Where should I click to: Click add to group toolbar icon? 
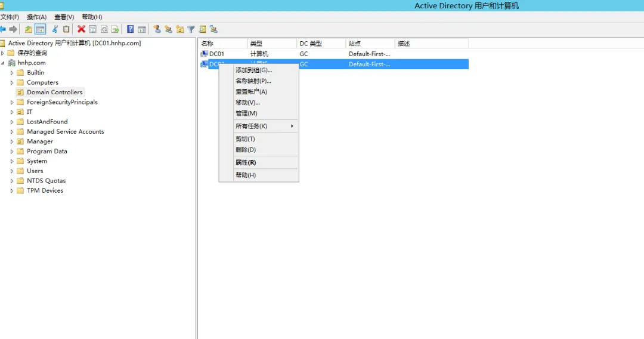click(x=213, y=29)
